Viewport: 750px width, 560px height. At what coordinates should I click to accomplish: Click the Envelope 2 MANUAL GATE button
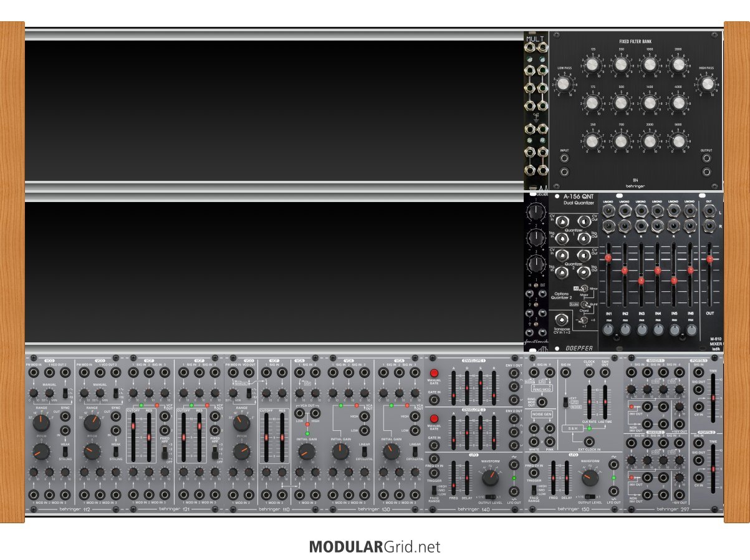(x=434, y=420)
